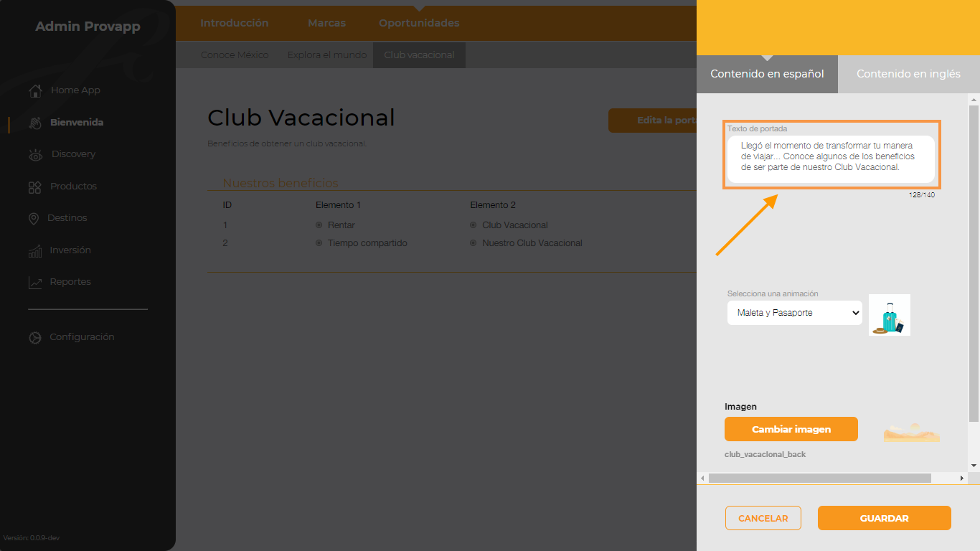Click the Home App house icon

click(35, 90)
